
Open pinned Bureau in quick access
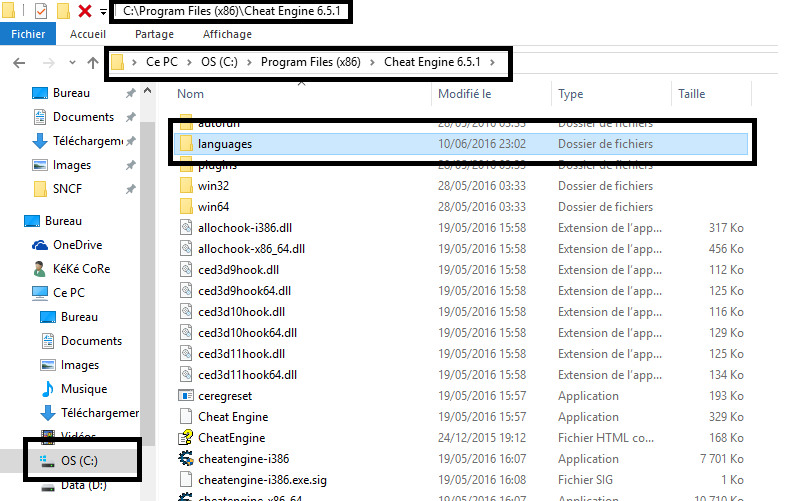pyautogui.click(x=71, y=93)
